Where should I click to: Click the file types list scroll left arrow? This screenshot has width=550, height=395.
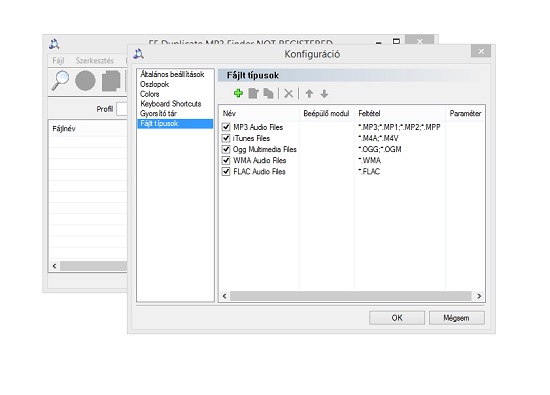pyautogui.click(x=224, y=296)
